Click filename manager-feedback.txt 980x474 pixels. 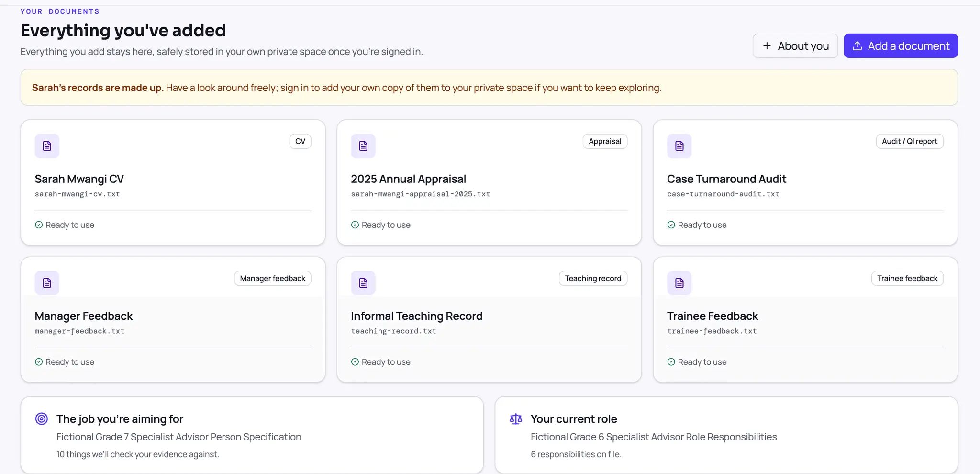point(79,331)
